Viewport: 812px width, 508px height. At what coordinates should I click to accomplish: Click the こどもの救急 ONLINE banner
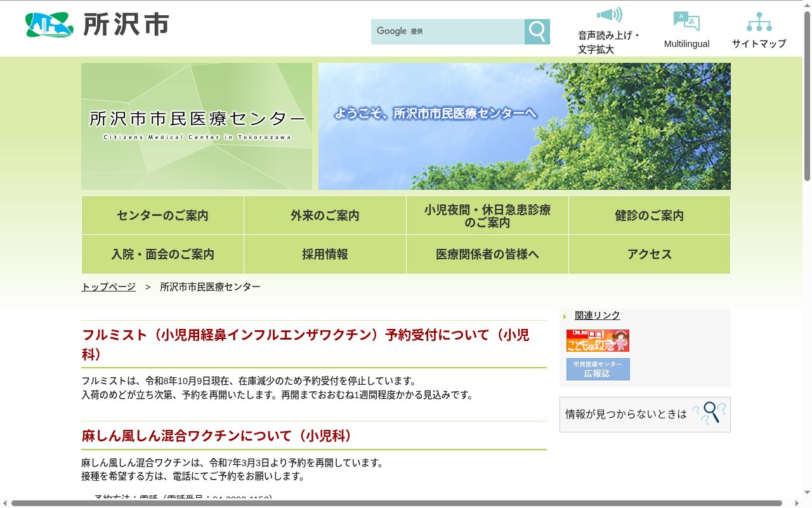coord(598,340)
